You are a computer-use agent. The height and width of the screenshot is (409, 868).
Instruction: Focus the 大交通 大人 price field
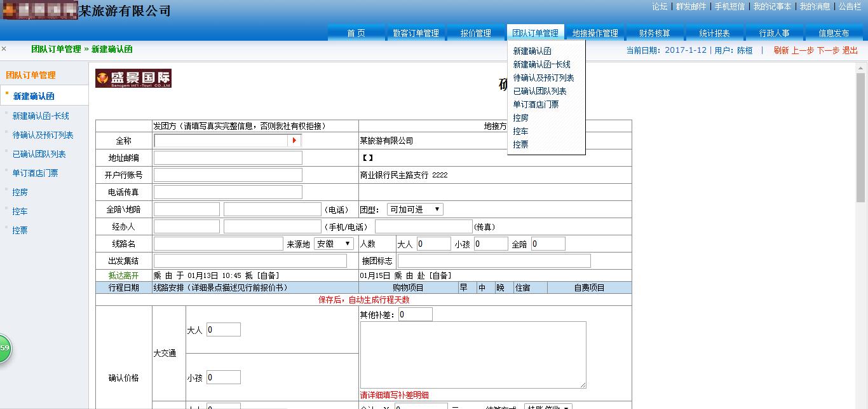coord(224,329)
